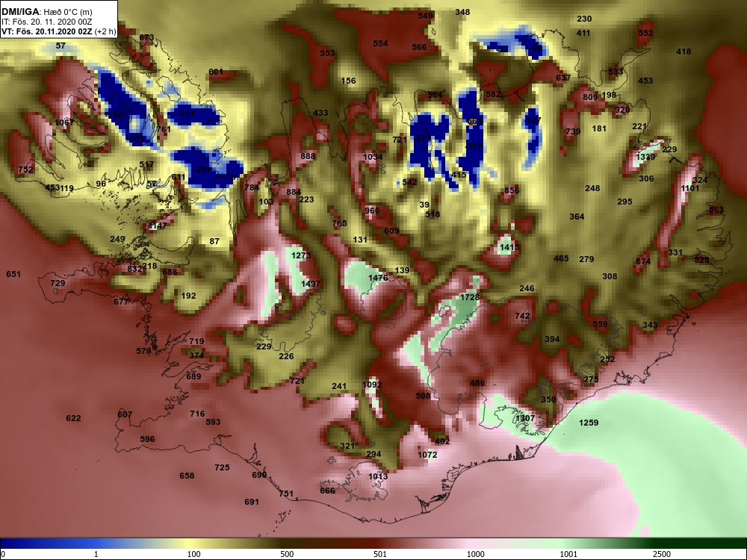Select the map value 1728

[x=470, y=297]
